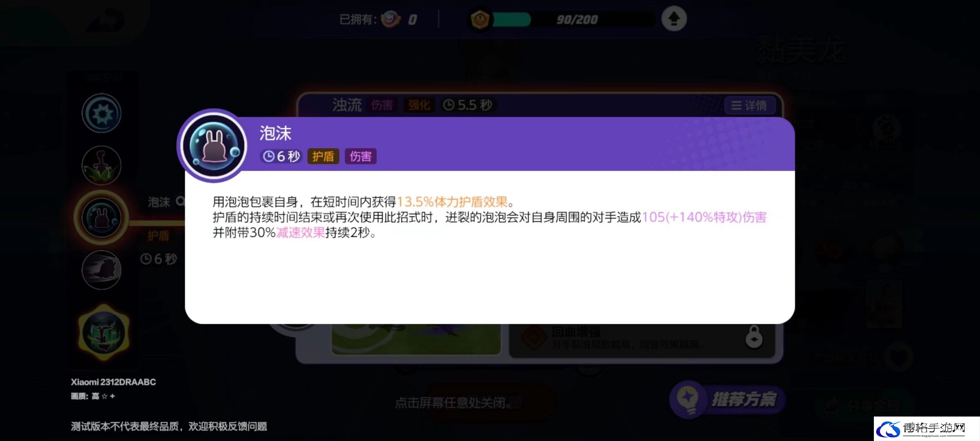Tap the upgrade arrow button beside 90/200
The width and height of the screenshot is (980, 441).
coord(674,19)
